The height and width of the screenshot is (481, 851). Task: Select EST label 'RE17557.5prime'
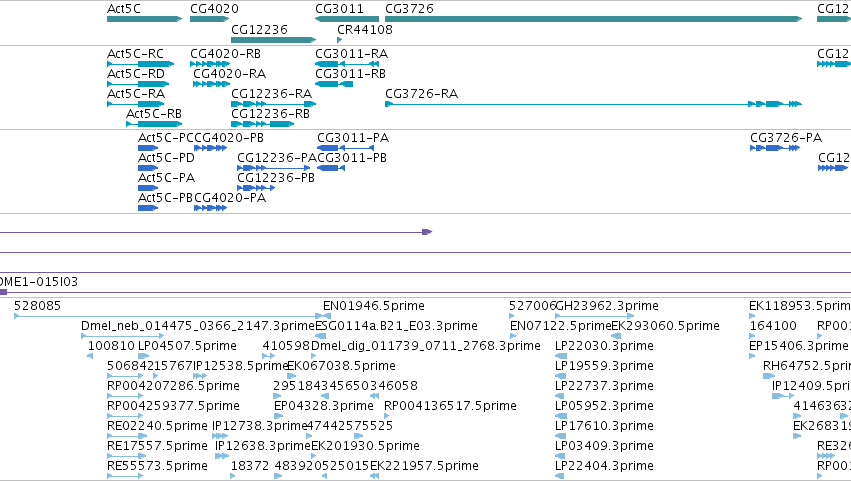(157, 447)
